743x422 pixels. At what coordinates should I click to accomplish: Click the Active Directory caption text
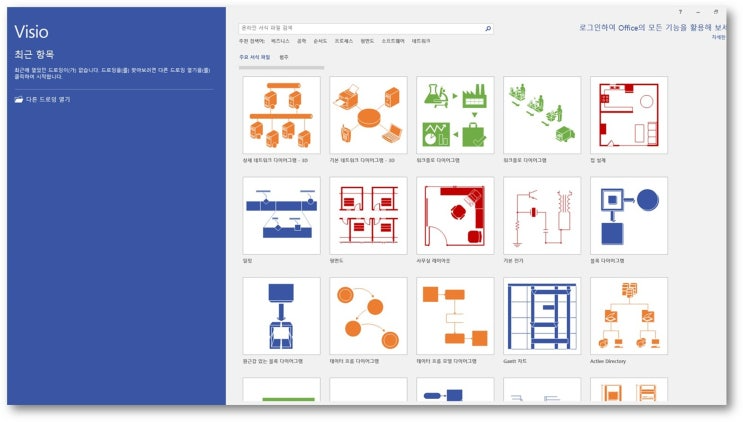click(x=608, y=361)
